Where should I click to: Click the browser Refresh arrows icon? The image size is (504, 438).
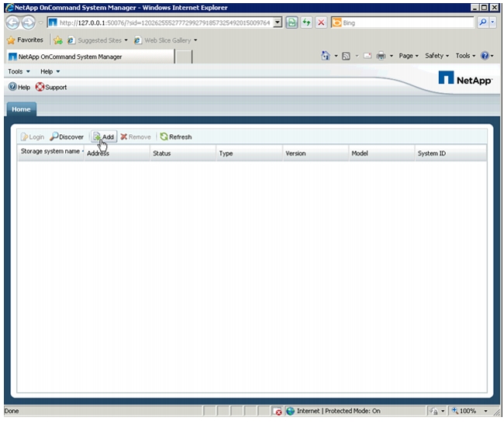(306, 22)
